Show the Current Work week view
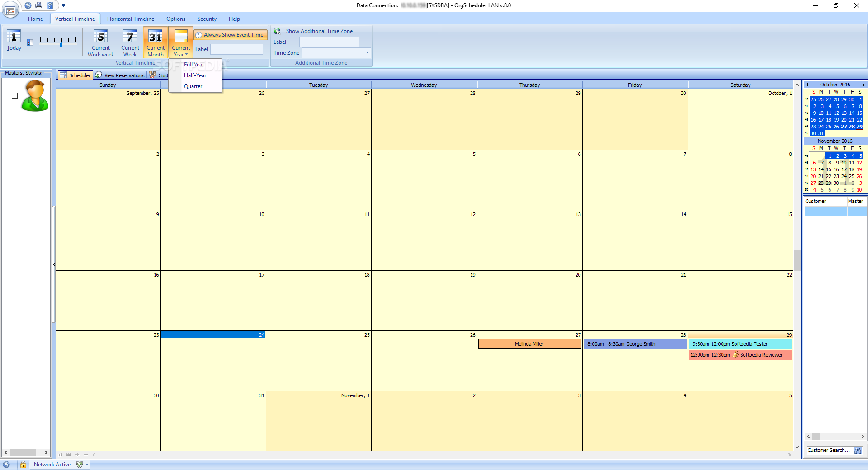Screen dimensions: 868x470 coord(101,42)
